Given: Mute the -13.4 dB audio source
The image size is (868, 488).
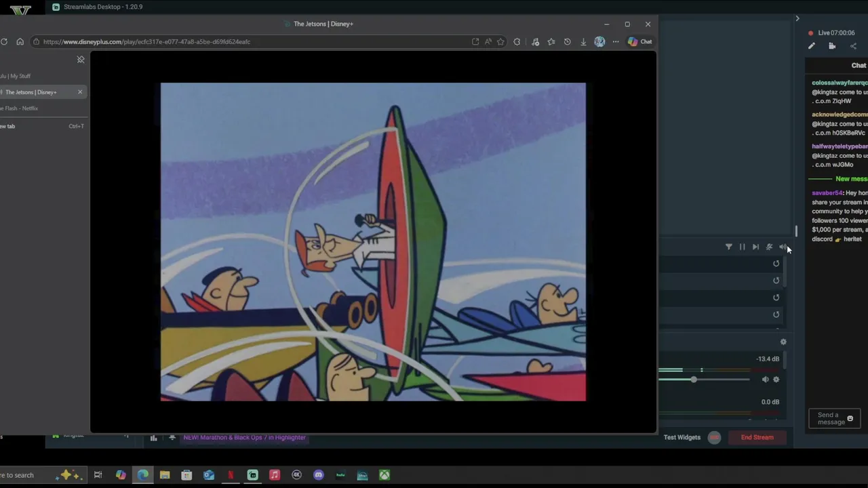Looking at the screenshot, I should click(x=765, y=380).
